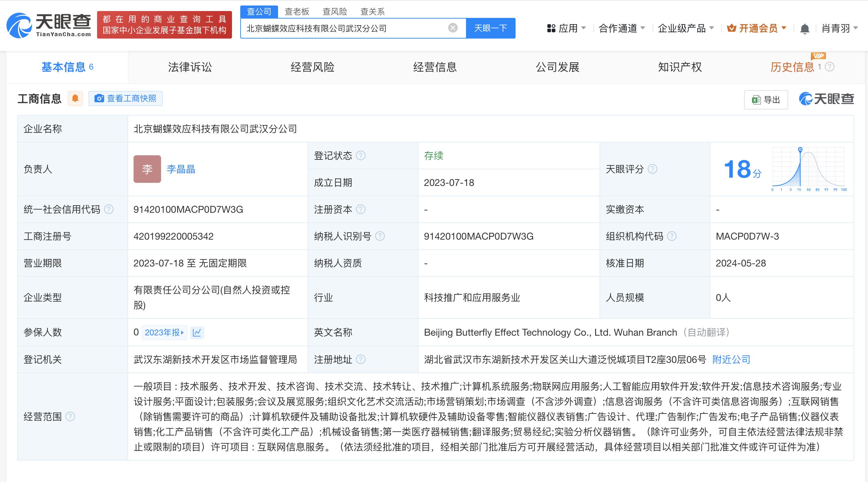The height and width of the screenshot is (482, 868).
Task: Open the 历史信息 VIP tab
Action: tap(792, 67)
